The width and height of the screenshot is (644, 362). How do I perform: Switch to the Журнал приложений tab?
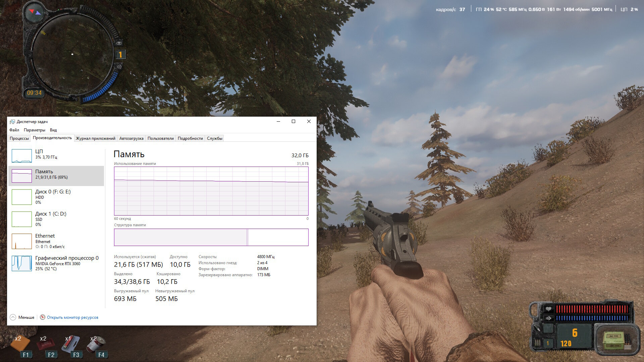point(95,138)
